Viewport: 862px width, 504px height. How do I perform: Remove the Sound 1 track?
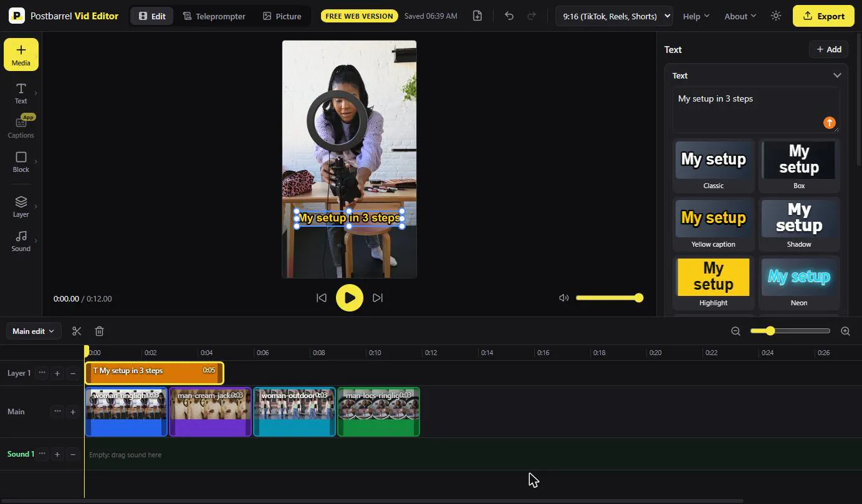click(x=73, y=454)
